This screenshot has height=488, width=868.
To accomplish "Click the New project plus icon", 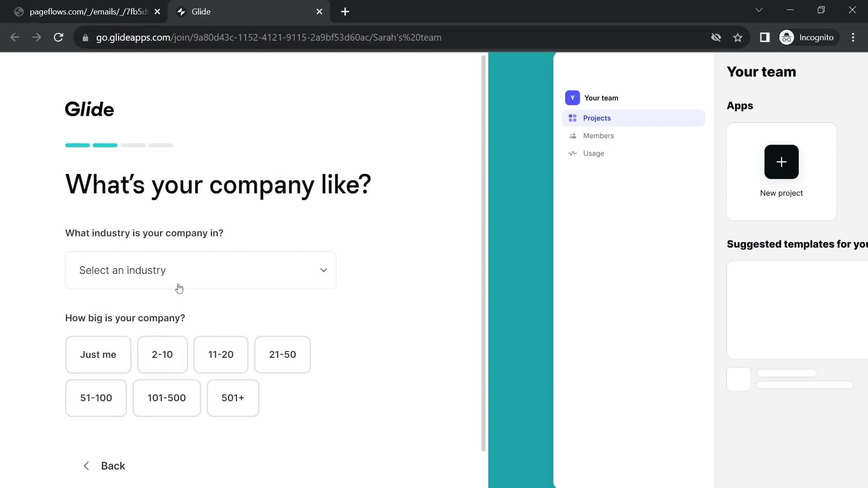I will tap(781, 161).
